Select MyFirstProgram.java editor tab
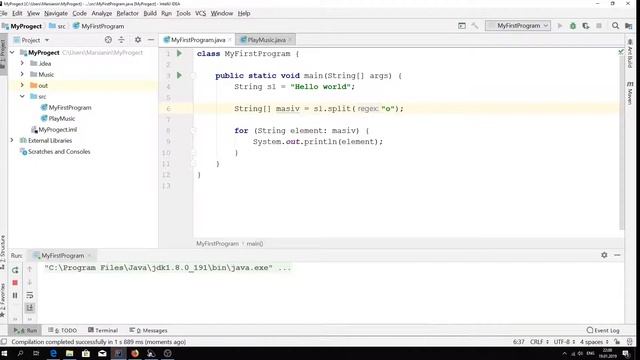Viewport: 640px width, 360px height. coord(198,40)
